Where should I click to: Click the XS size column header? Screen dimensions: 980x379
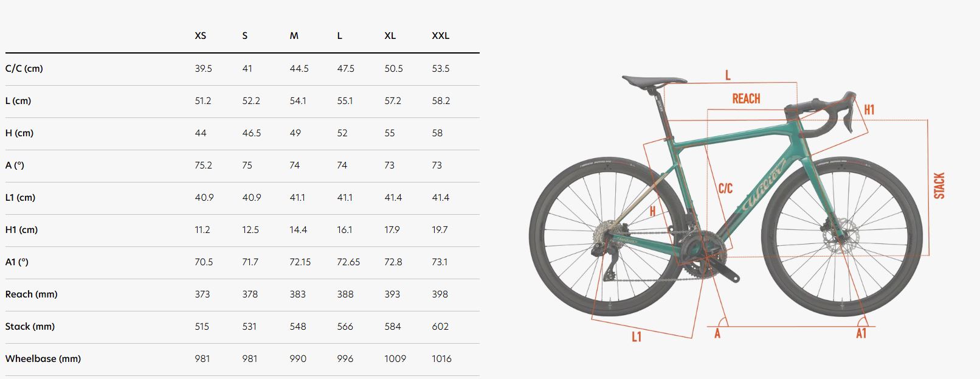pyautogui.click(x=200, y=36)
